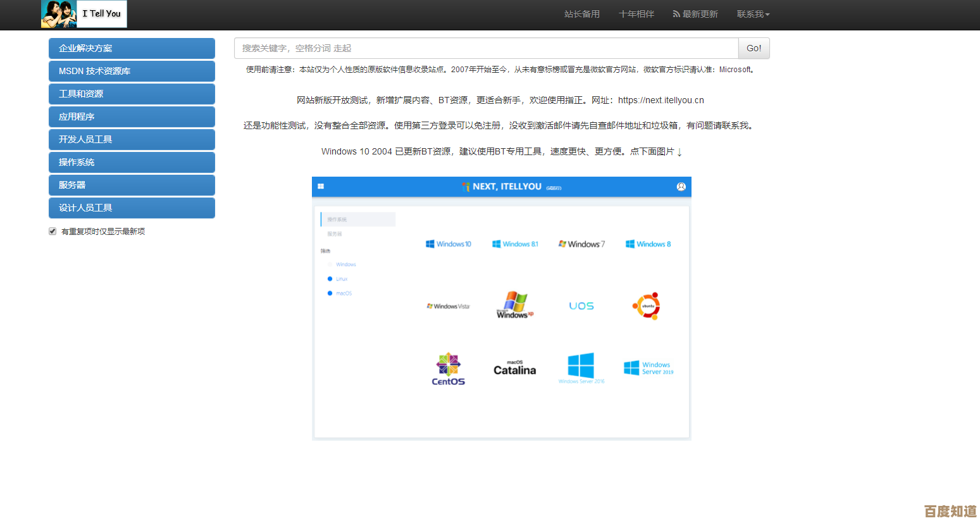Open Windows XP from the OS grid
The height and width of the screenshot is (523, 980).
(514, 305)
